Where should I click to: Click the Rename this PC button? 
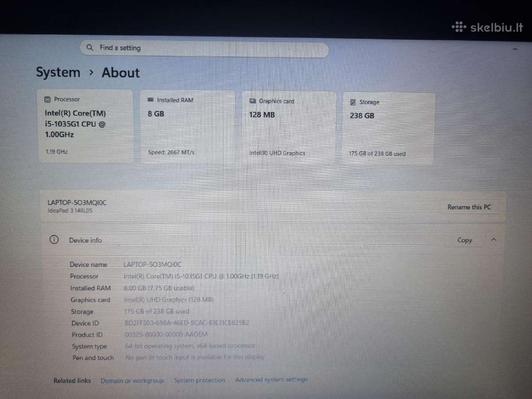469,207
